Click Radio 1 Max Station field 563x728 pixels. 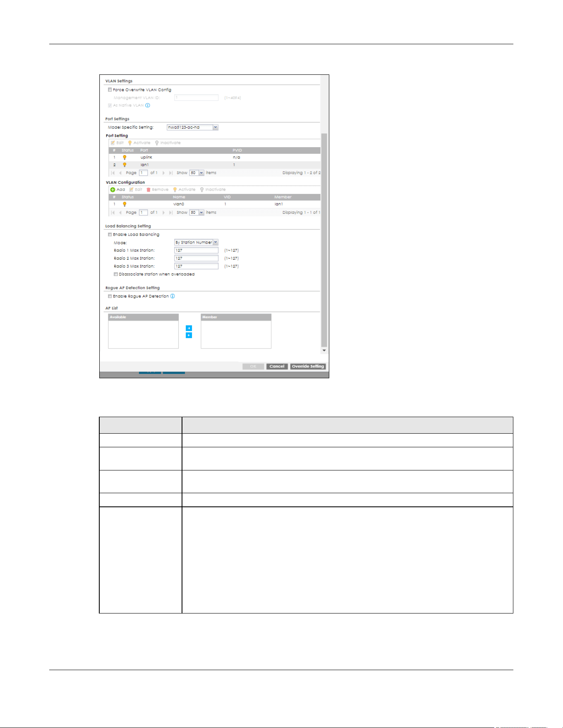tap(196, 251)
